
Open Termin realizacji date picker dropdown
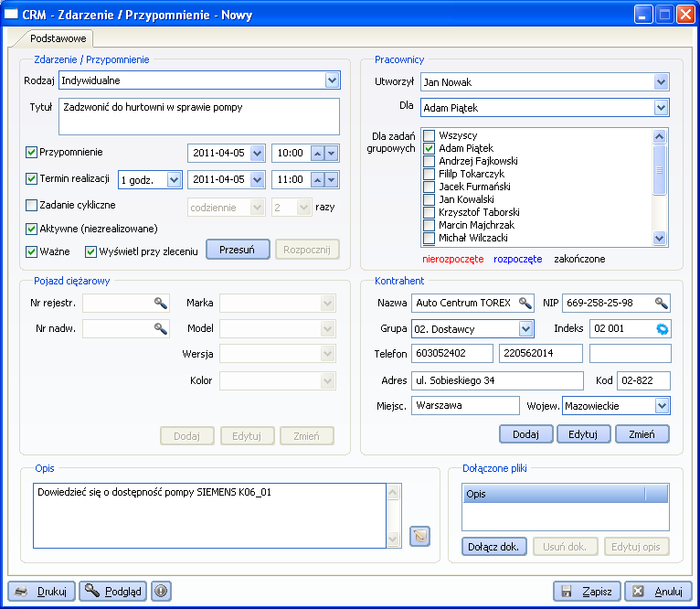click(257, 179)
